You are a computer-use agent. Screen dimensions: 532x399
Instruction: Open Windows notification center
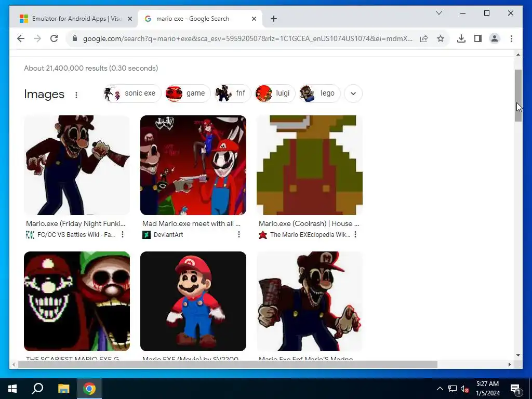(515, 389)
